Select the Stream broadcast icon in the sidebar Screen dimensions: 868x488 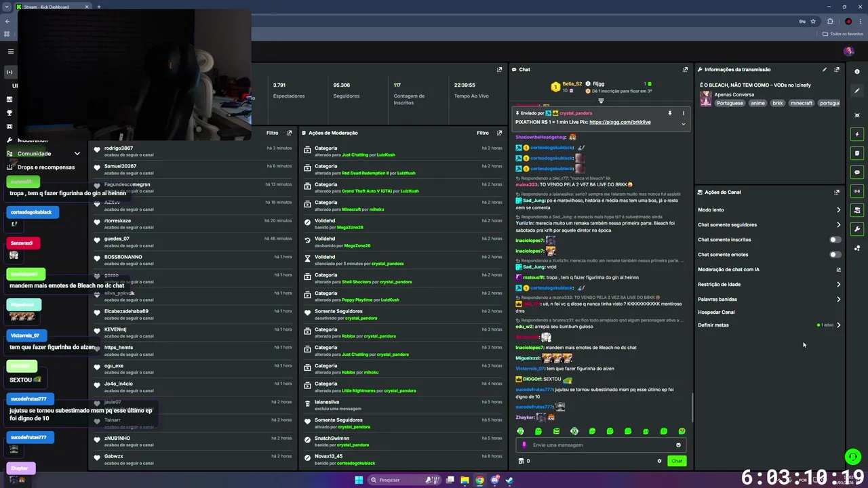point(9,72)
